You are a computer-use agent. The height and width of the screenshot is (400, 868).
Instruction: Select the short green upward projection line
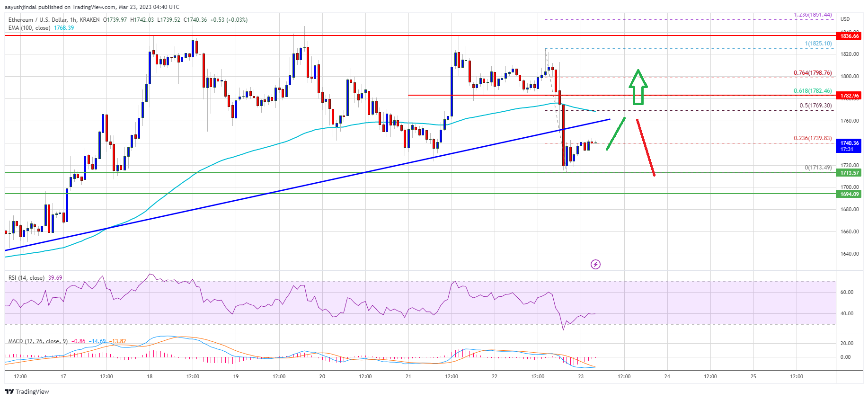616,134
